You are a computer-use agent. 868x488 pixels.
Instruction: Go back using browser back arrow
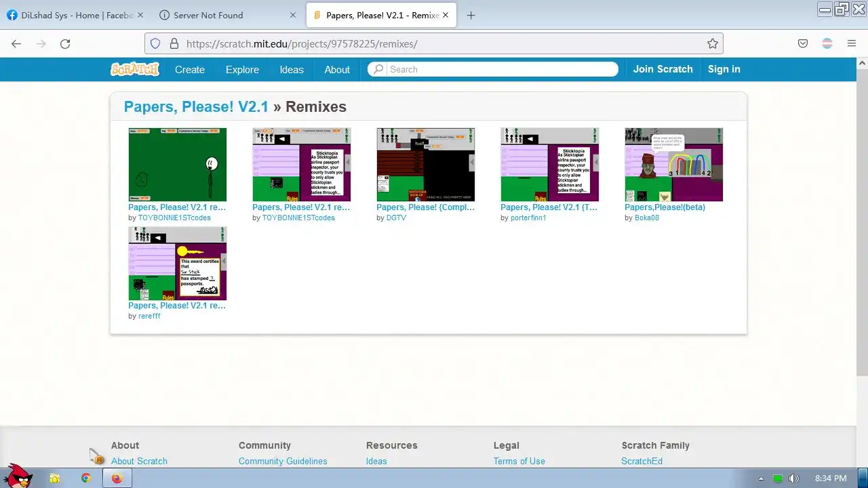(x=16, y=43)
